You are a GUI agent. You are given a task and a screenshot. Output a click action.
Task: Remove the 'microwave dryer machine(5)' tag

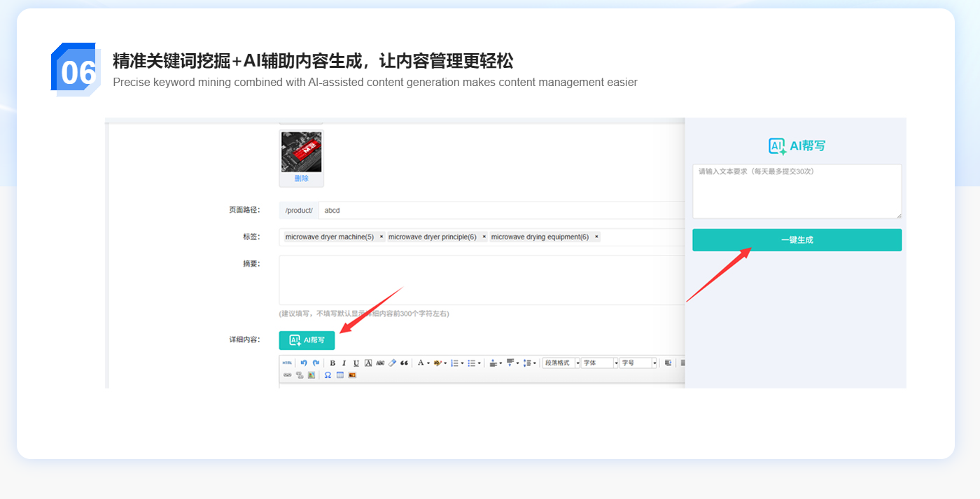381,237
